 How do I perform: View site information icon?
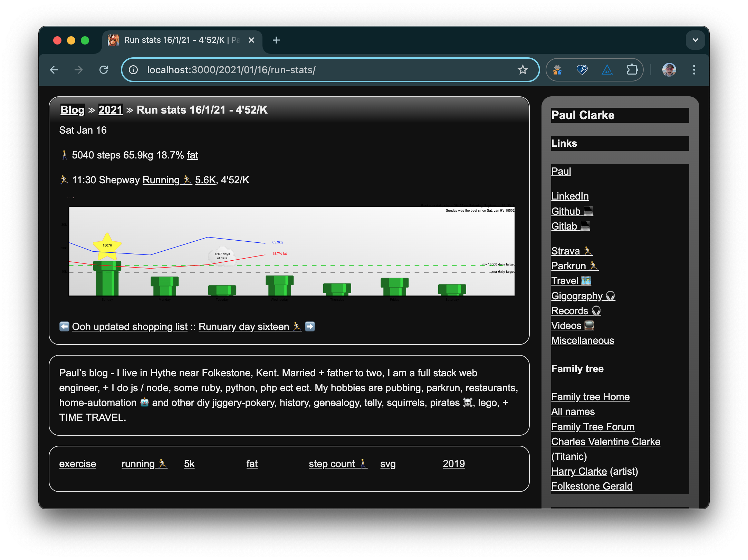coord(133,70)
